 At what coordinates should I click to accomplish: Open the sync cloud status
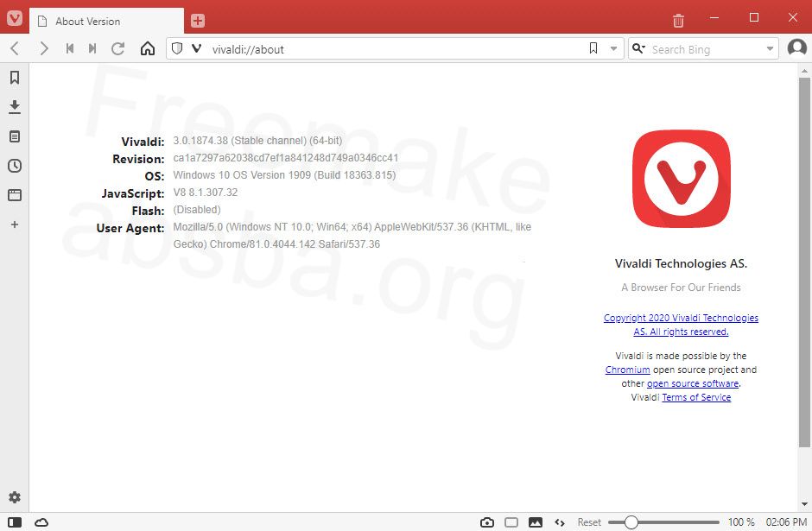41,522
